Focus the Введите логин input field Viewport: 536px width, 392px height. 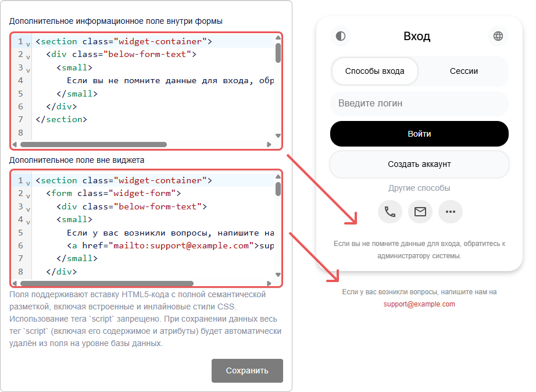[x=419, y=104]
